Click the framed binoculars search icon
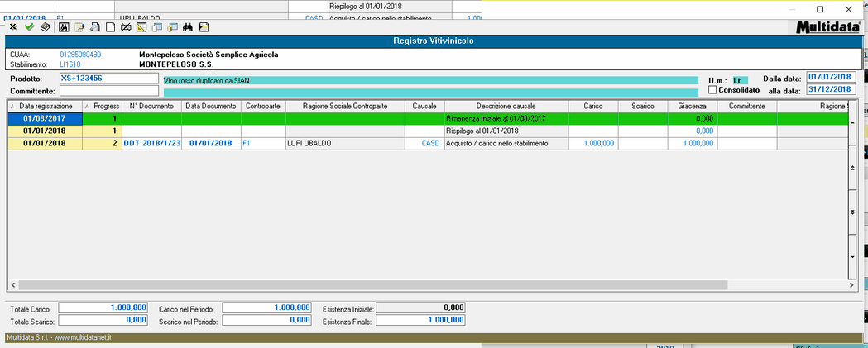The image size is (868, 348). [64, 27]
